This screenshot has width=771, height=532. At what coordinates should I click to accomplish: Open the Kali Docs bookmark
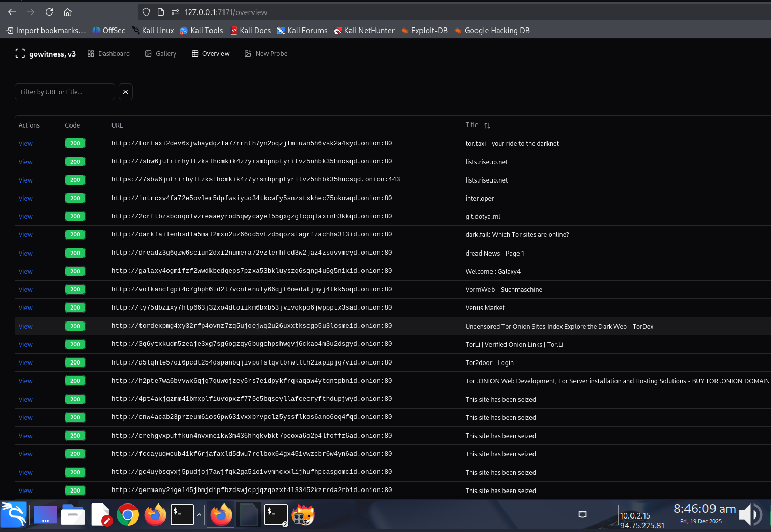(250, 31)
